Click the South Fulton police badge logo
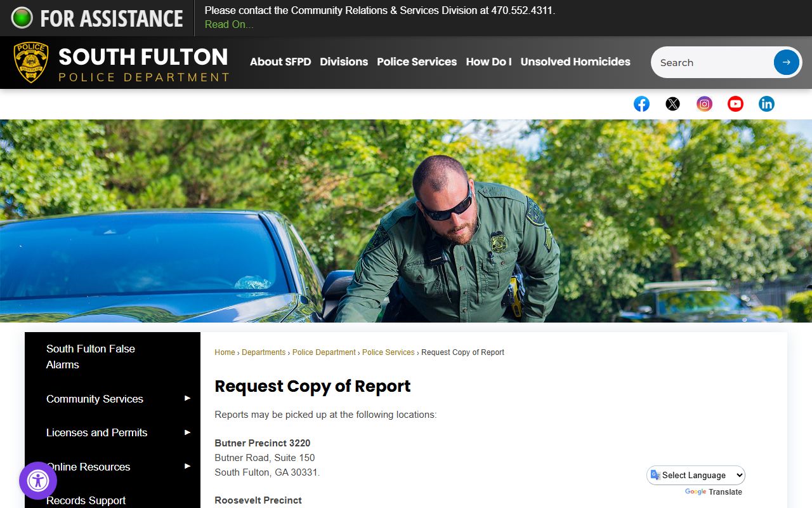 pos(31,62)
